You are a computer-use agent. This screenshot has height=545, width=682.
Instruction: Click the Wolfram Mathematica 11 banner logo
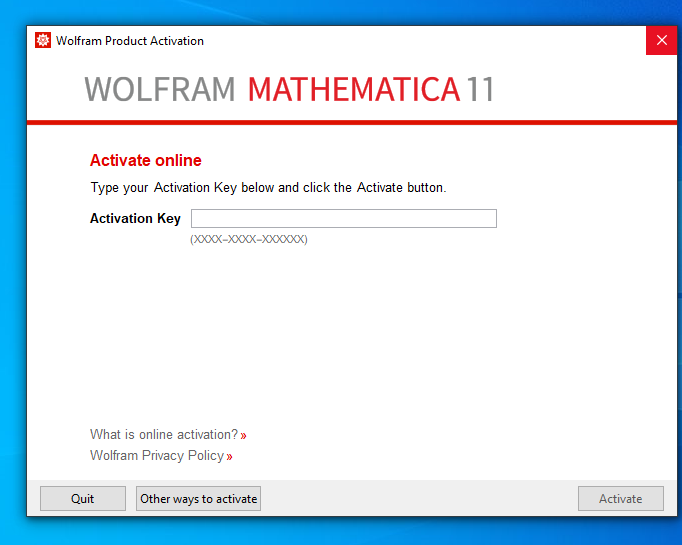coord(289,89)
